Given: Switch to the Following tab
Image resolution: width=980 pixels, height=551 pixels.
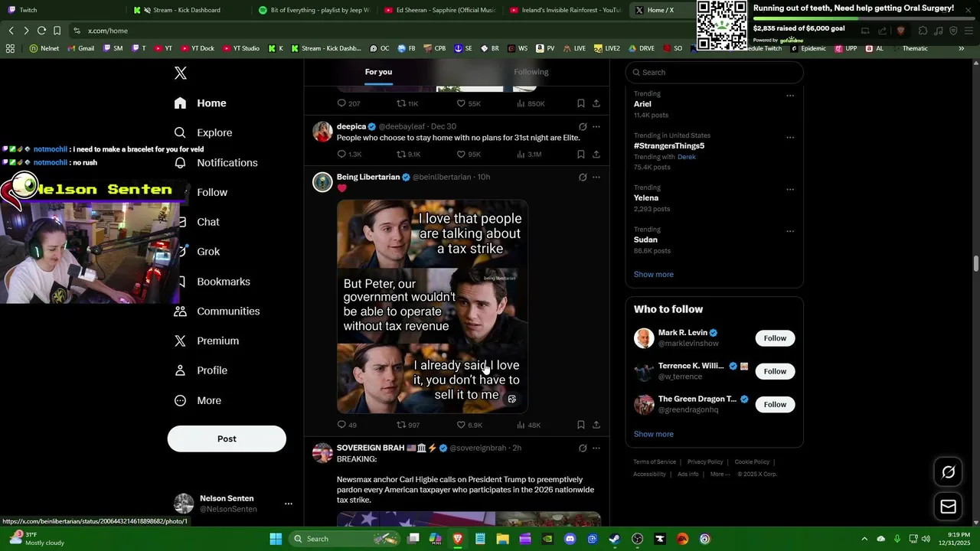Looking at the screenshot, I should point(531,72).
